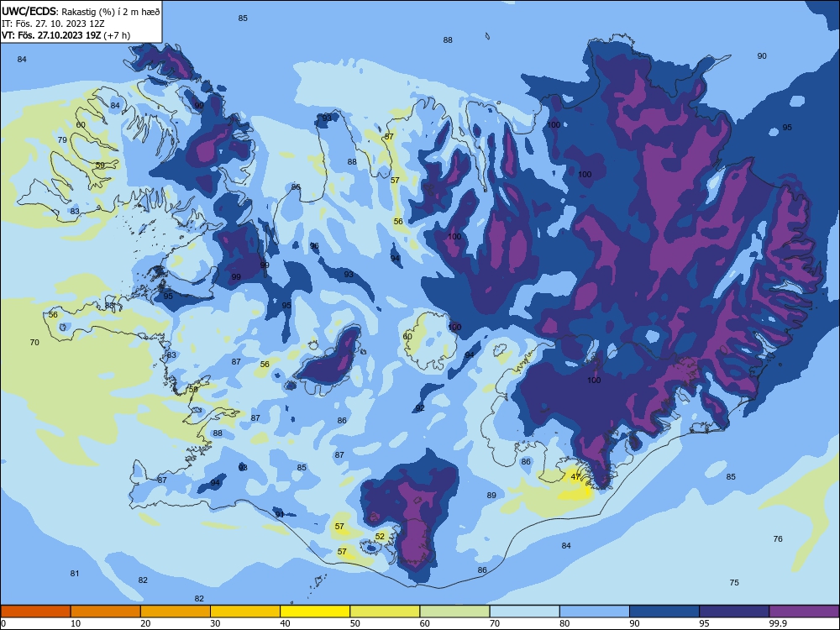Select the '30' legend scale label
Viewport: 840px width, 630px height.
(x=215, y=623)
